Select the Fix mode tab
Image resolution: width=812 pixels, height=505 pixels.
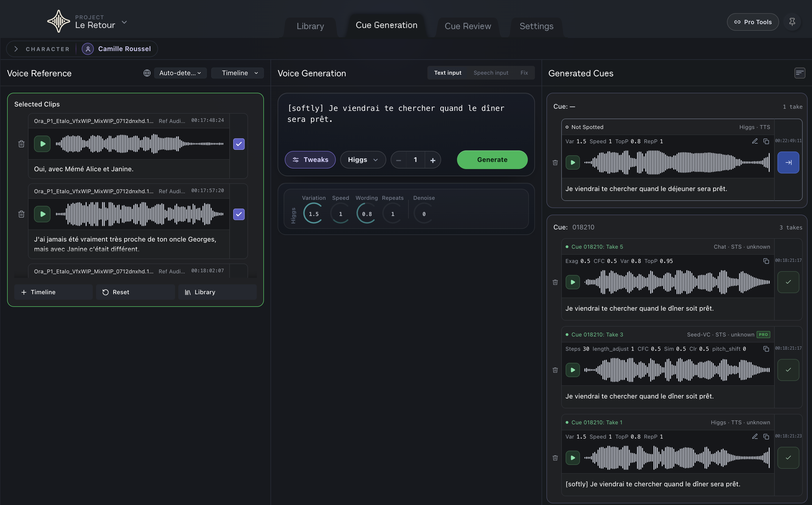[x=524, y=73]
